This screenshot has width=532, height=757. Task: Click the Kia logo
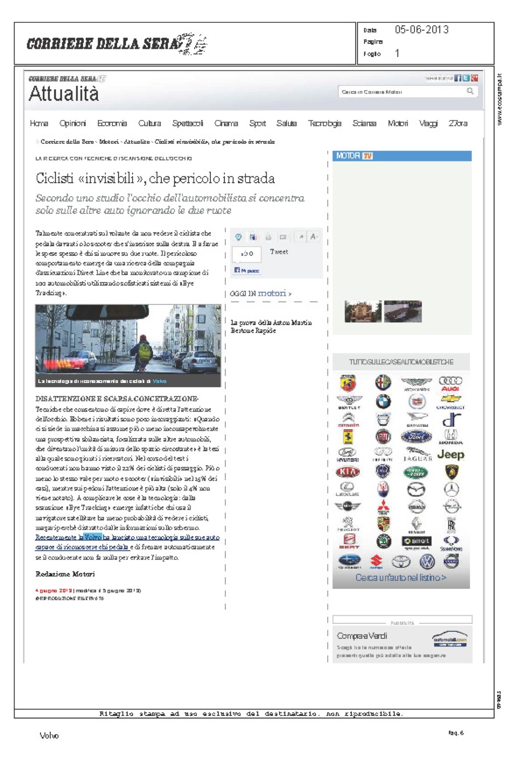[347, 472]
